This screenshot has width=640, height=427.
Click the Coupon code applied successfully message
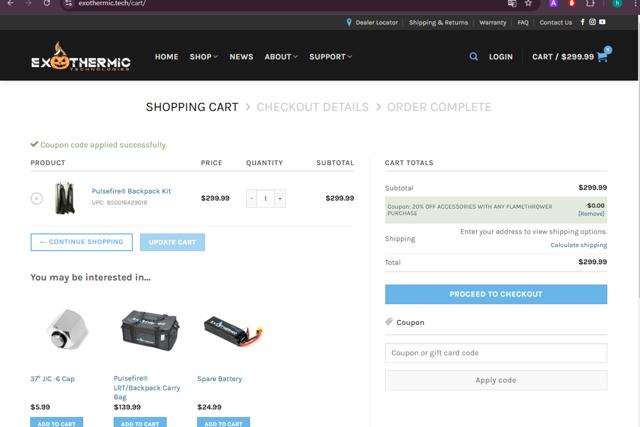103,145
